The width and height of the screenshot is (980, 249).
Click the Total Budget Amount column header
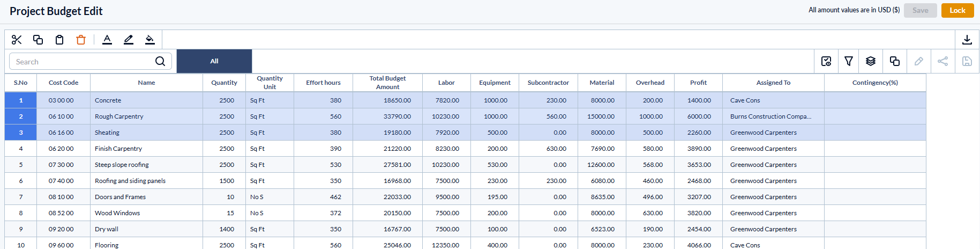click(387, 83)
